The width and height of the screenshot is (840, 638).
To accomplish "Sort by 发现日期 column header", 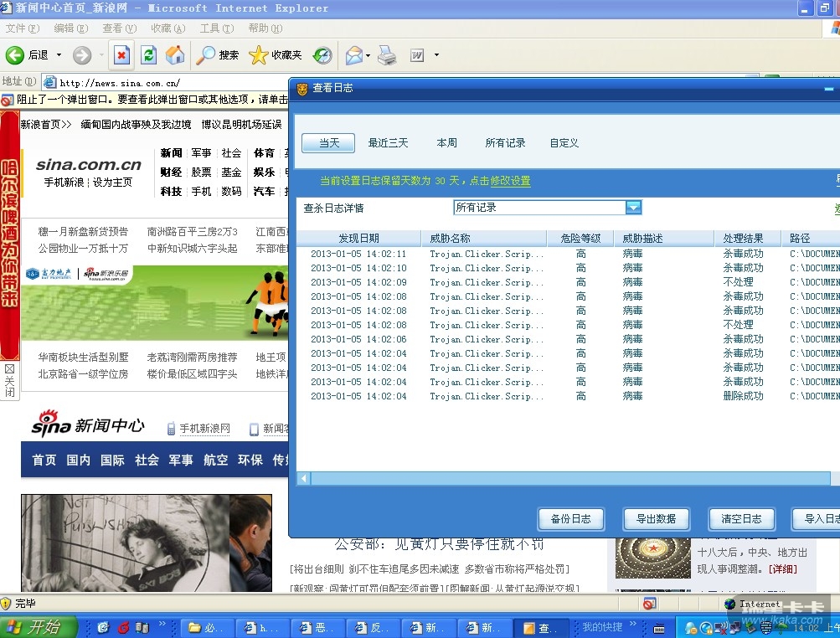I will 358,239.
